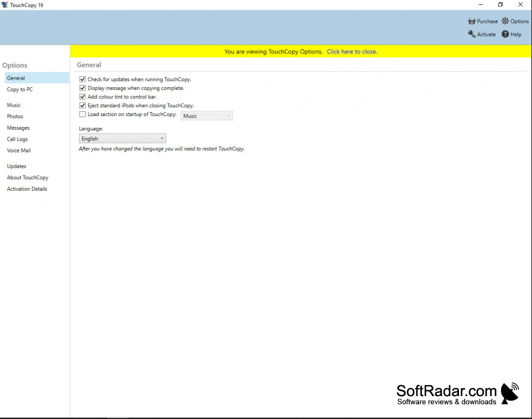Open Voice Mail options section
Viewport: 532px width, 419px height.
pyautogui.click(x=19, y=150)
